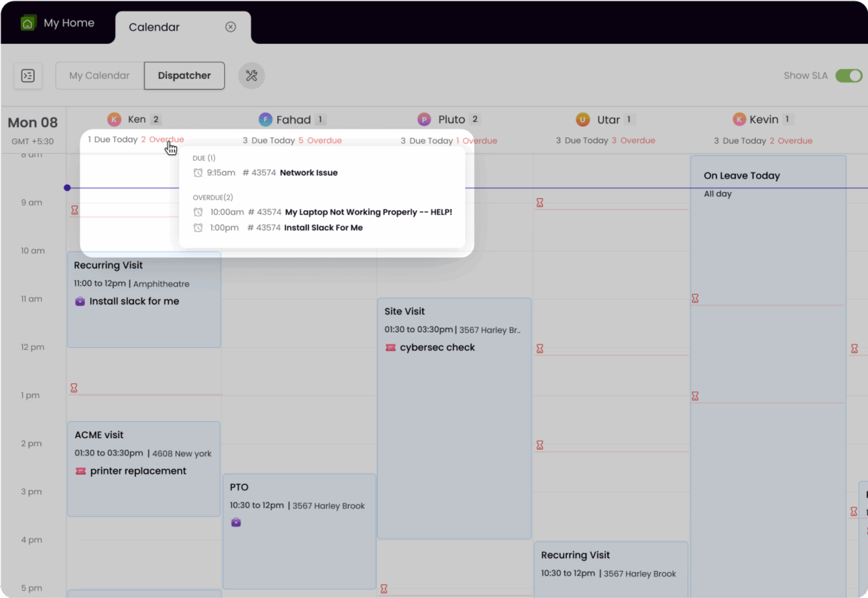Image resolution: width=868 pixels, height=598 pixels.
Task: Click Fahad's avatar icon
Action: [x=265, y=120]
